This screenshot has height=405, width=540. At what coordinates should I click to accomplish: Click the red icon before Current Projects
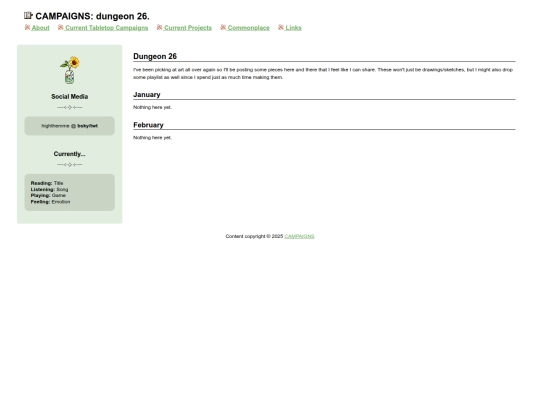tap(159, 27)
